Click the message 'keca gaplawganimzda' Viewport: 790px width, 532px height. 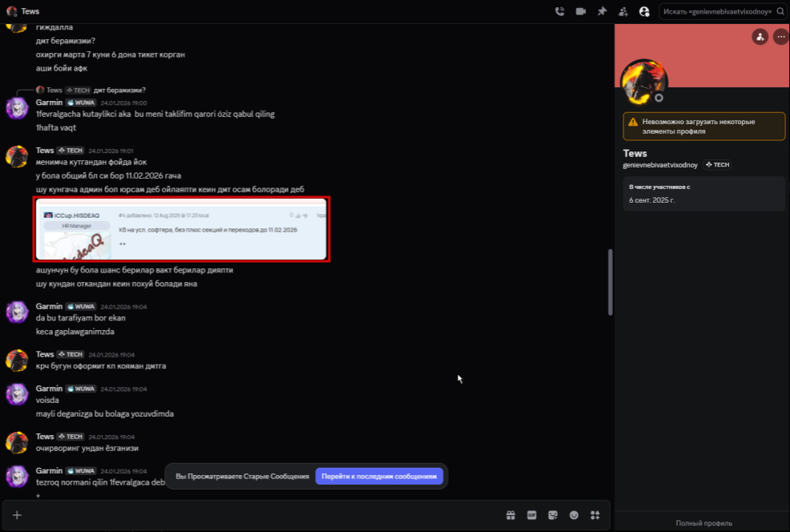click(75, 332)
